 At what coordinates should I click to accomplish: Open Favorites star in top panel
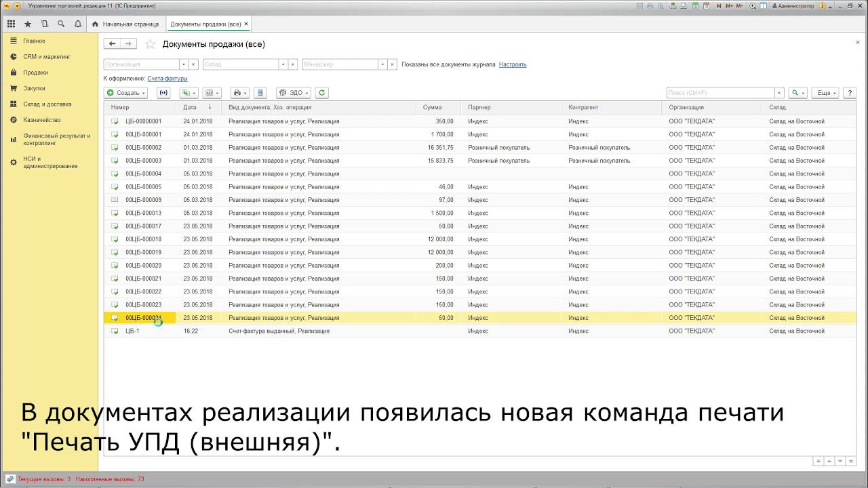tap(28, 24)
